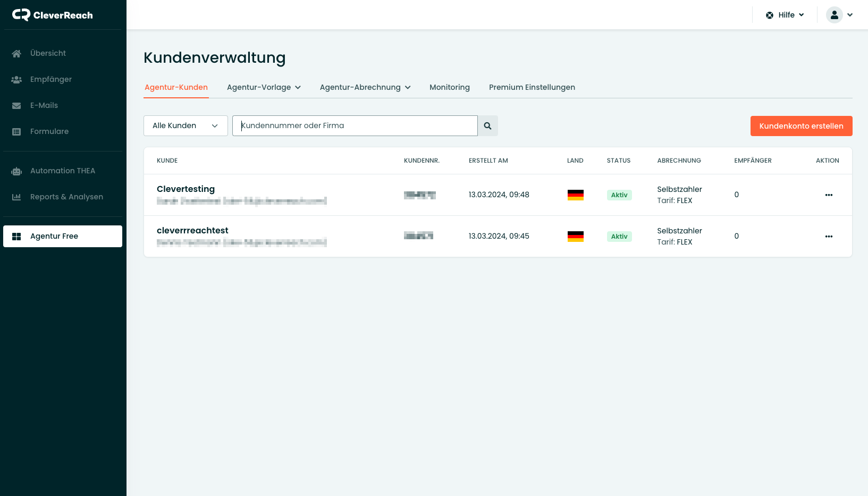
Task: Switch to the Premium Einstellungen tab
Action: (532, 87)
